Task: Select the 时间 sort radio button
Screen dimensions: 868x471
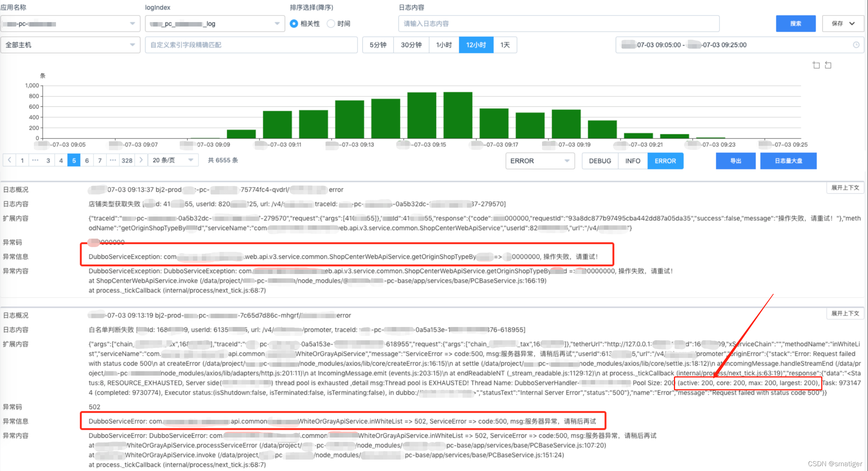Action: click(x=331, y=24)
